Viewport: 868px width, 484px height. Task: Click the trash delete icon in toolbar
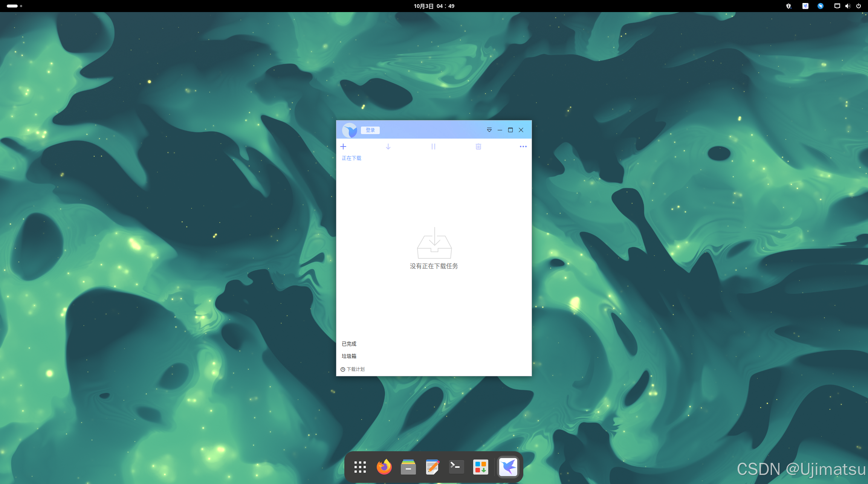[x=478, y=147]
